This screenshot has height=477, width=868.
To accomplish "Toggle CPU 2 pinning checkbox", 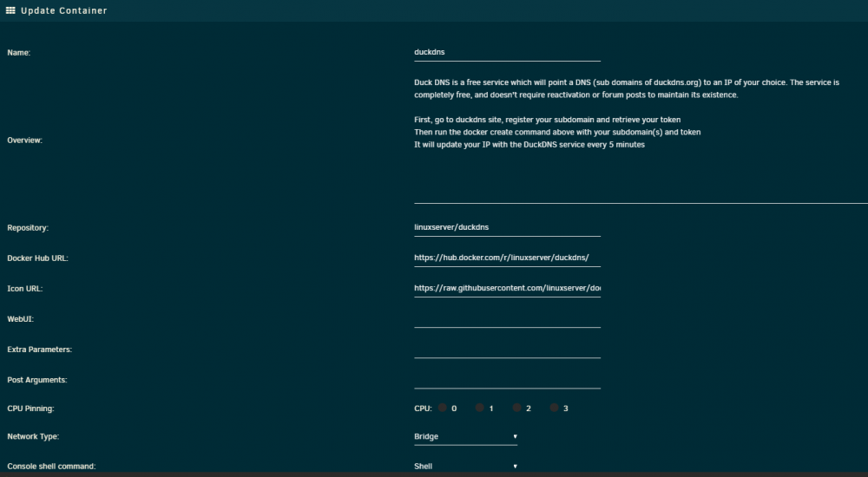I will 516,408.
